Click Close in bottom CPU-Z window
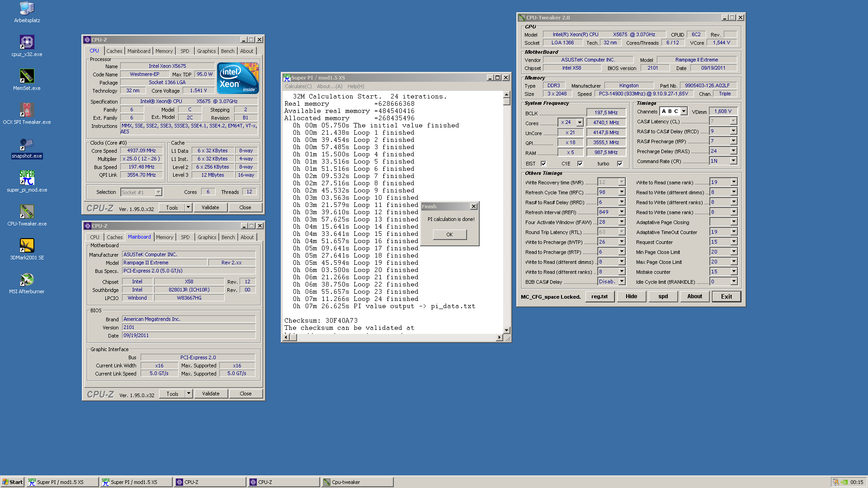Screen dimensions: 868x488 point(245,394)
